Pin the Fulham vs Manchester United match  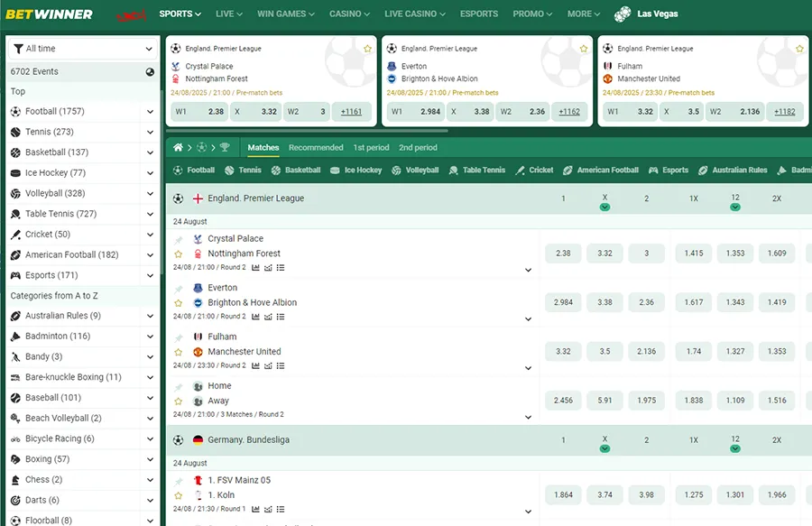[178, 338]
